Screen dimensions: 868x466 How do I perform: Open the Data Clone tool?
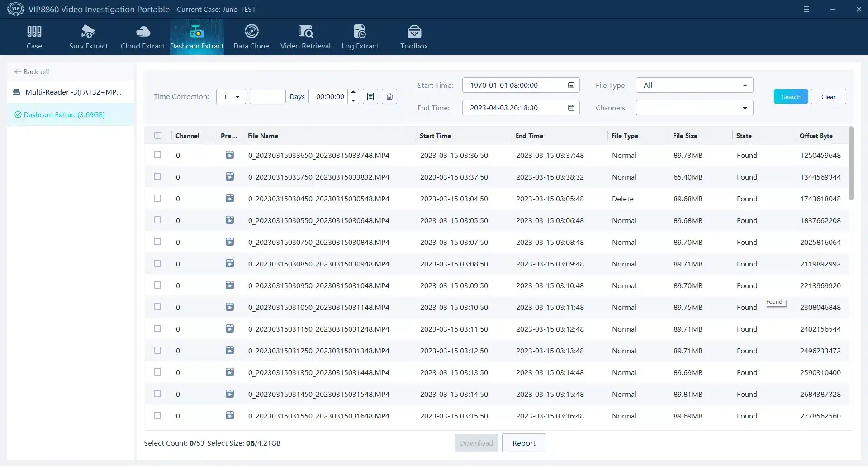coord(251,37)
